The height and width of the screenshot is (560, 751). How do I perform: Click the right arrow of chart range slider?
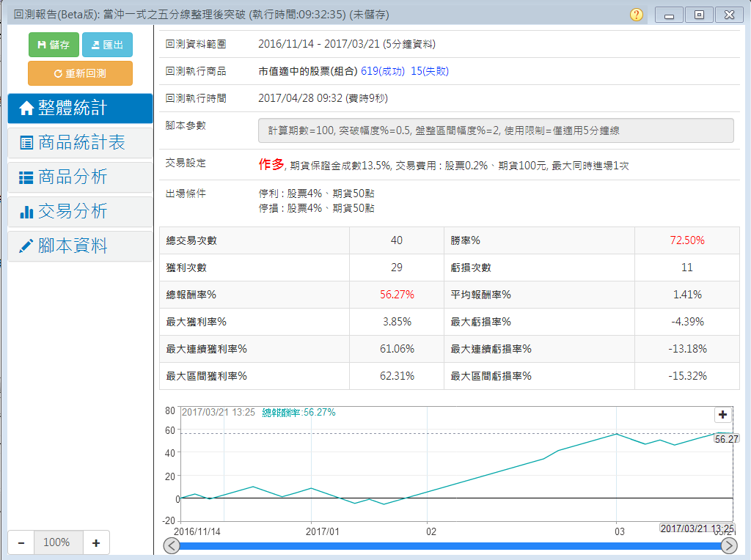(x=729, y=545)
